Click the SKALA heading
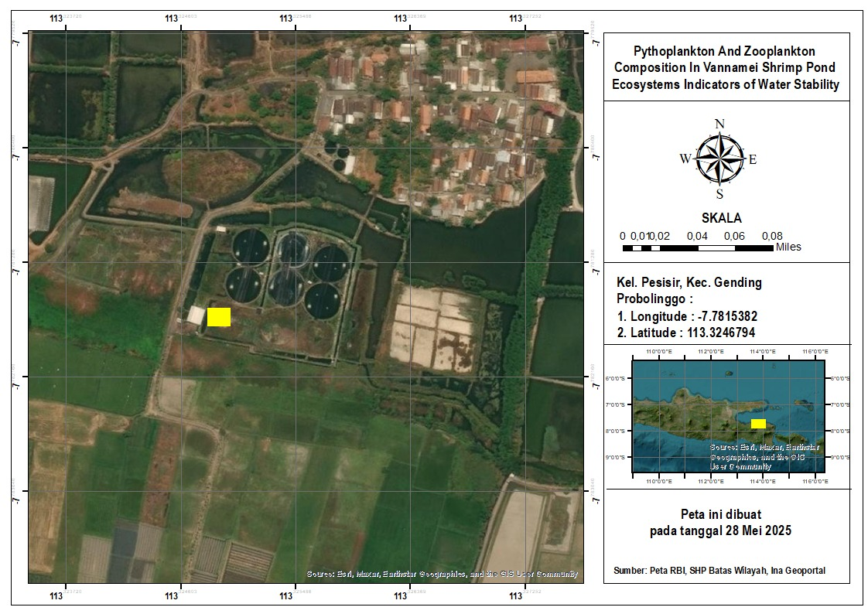This screenshot has height=614, width=868. coord(721,218)
